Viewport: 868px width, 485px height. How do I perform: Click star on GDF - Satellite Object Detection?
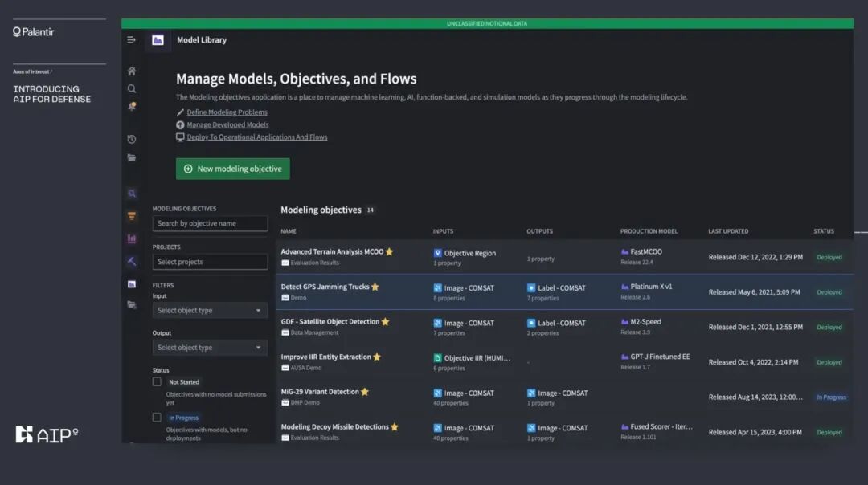point(385,322)
